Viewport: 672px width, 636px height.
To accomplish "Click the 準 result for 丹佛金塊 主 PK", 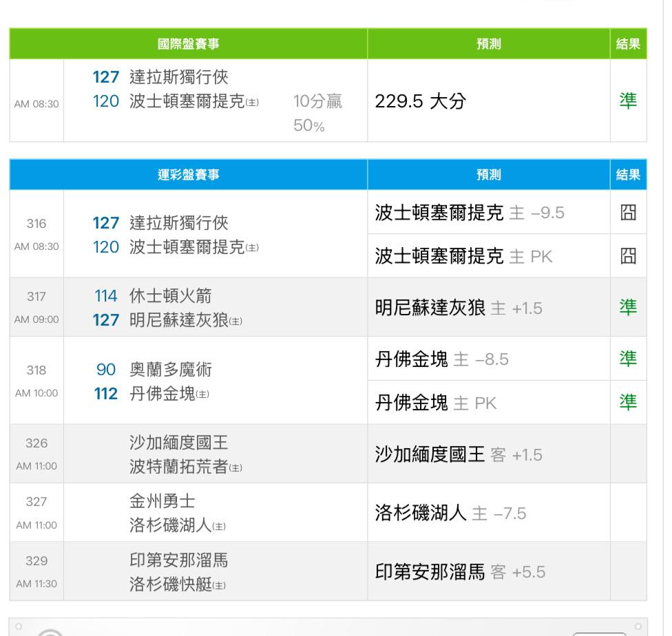I will pyautogui.click(x=629, y=403).
